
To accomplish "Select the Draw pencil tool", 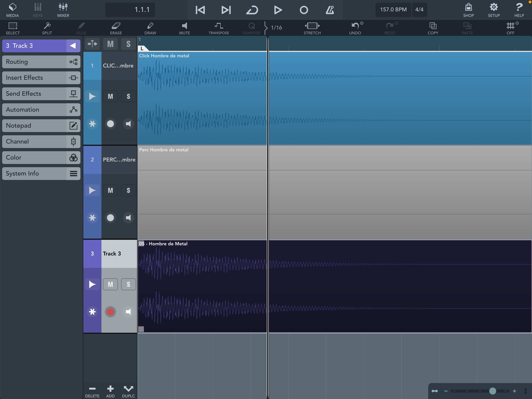I will tap(150, 28).
